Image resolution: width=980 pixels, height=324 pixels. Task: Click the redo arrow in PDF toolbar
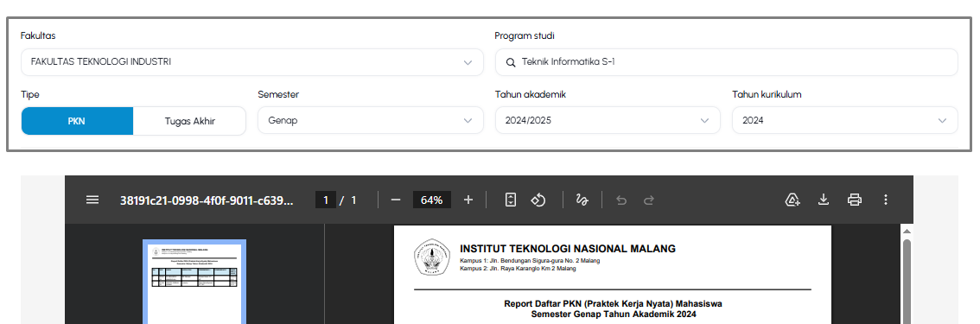coord(649,200)
